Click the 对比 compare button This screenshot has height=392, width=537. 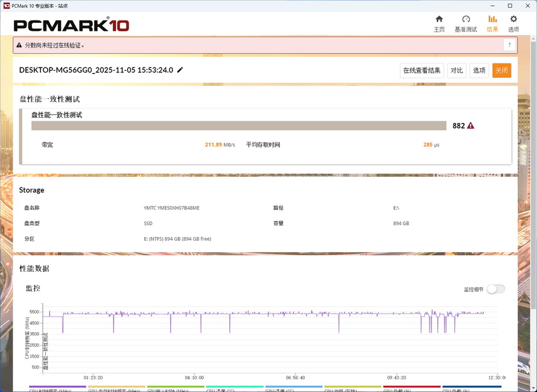(x=457, y=70)
